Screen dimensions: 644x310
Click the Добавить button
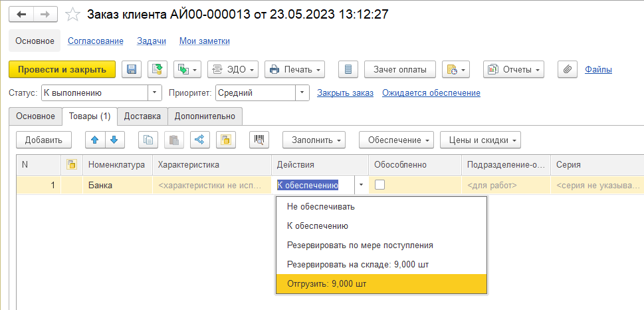44,140
